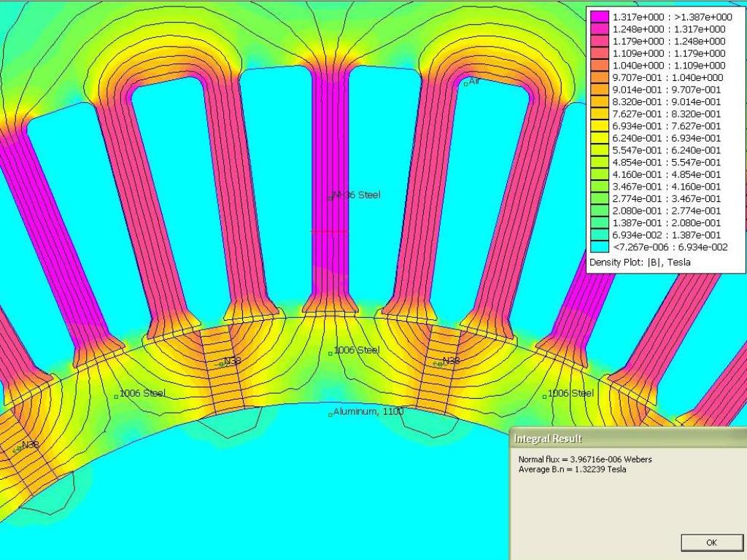This screenshot has width=747, height=560.
Task: Select the Air block label marker
Action: [x=466, y=84]
